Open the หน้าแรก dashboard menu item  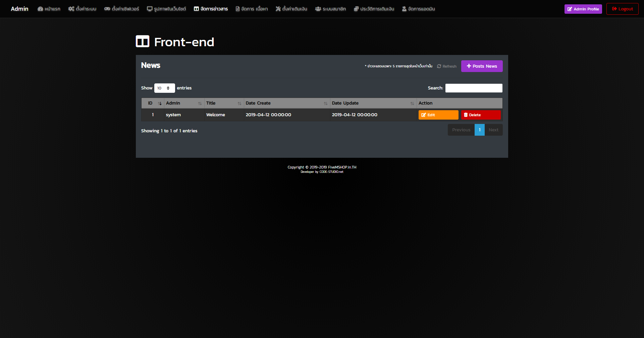click(x=49, y=9)
